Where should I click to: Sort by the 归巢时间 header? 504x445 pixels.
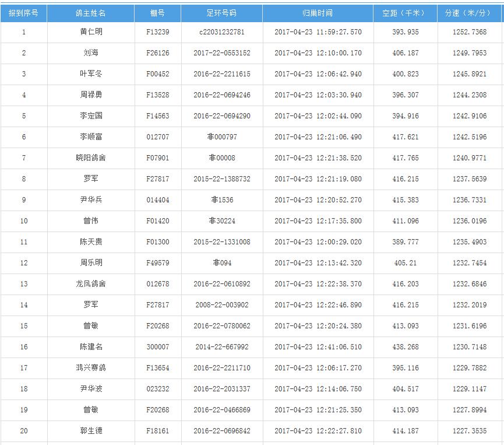click(318, 13)
